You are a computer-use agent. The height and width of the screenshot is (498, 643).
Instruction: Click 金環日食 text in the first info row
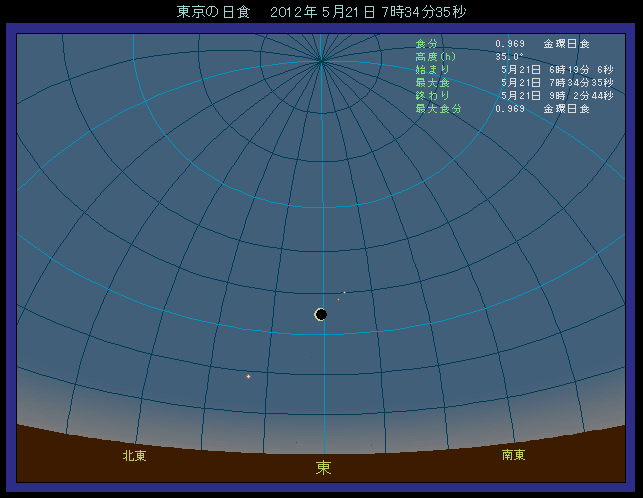pyautogui.click(x=566, y=44)
